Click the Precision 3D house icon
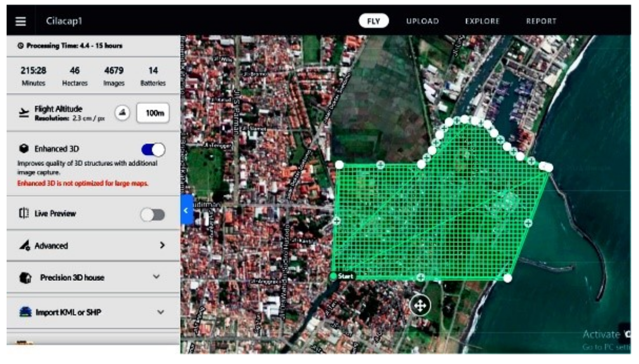 click(x=26, y=278)
